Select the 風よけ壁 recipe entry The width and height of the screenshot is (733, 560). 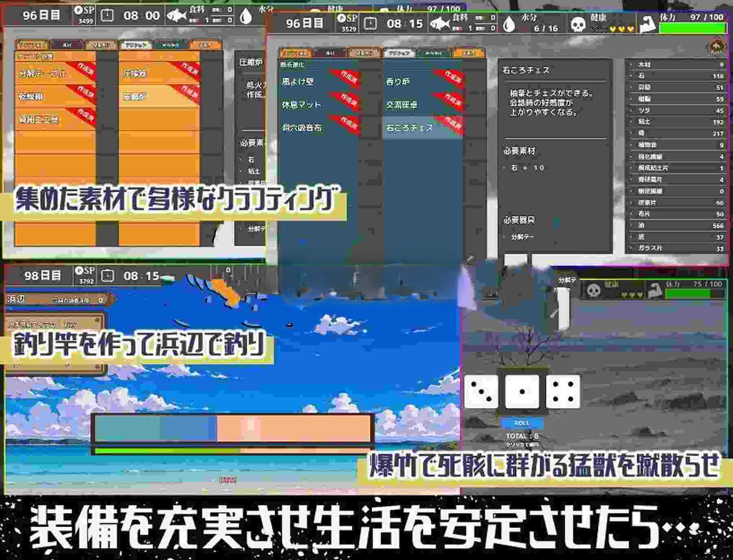[318, 81]
